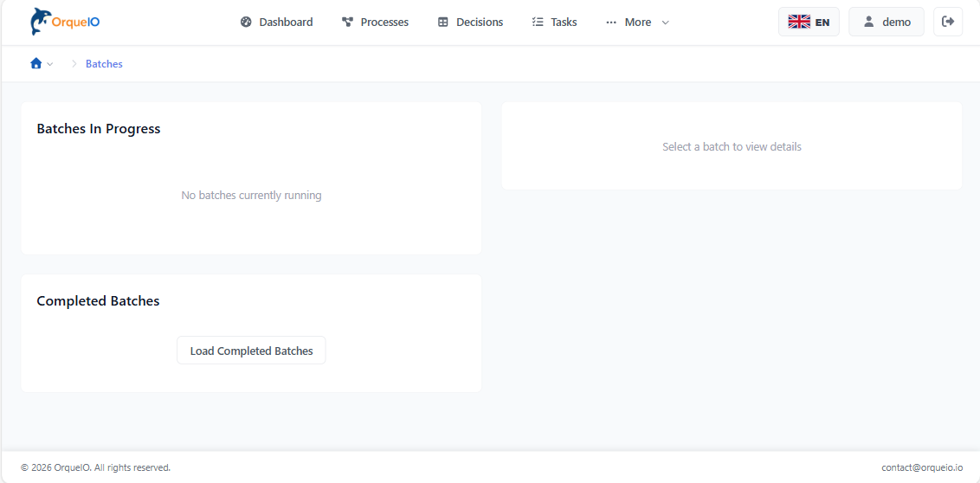
Task: Expand the home breadcrumb dropdown arrow
Action: point(50,64)
